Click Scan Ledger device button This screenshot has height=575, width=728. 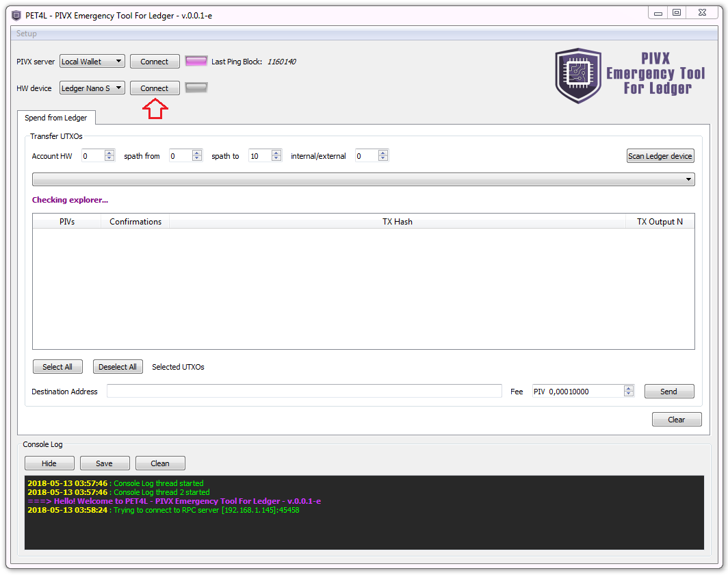(660, 156)
